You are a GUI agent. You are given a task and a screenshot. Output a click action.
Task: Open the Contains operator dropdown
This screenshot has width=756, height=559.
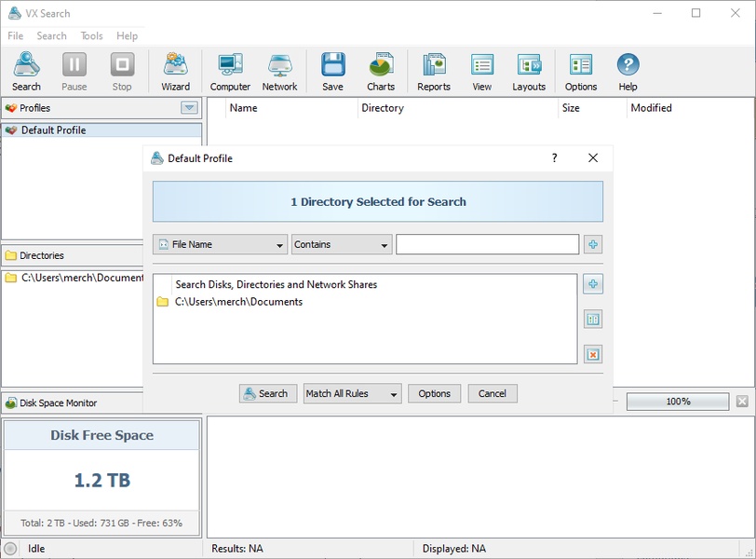385,243
